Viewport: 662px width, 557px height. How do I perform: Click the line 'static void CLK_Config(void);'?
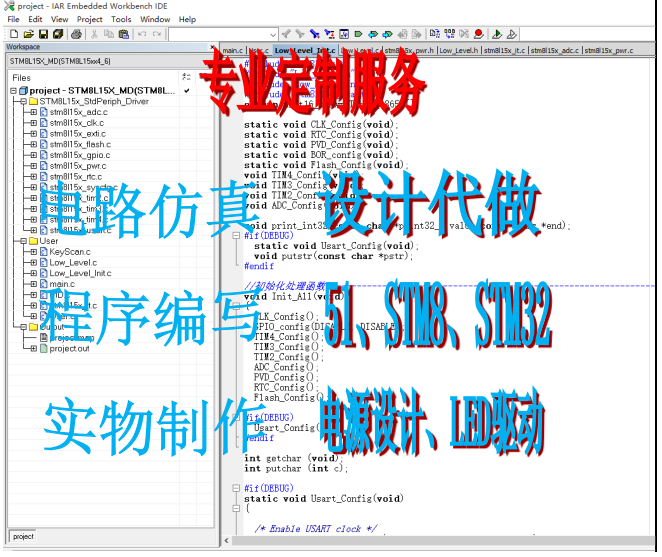coord(321,125)
